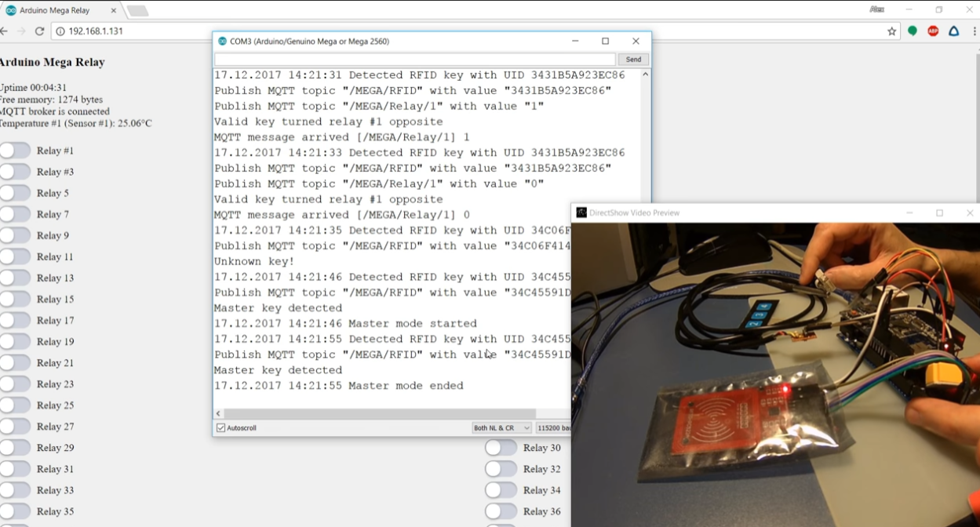Toggle the Relay 29 switch
This screenshot has height=527, width=980.
[x=15, y=447]
